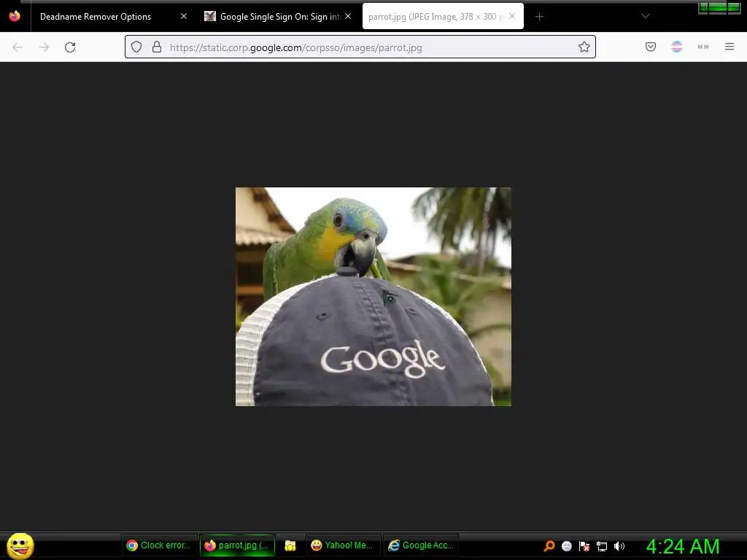The image size is (747, 560).
Task: Open the round white face tray icon
Action: point(566,546)
